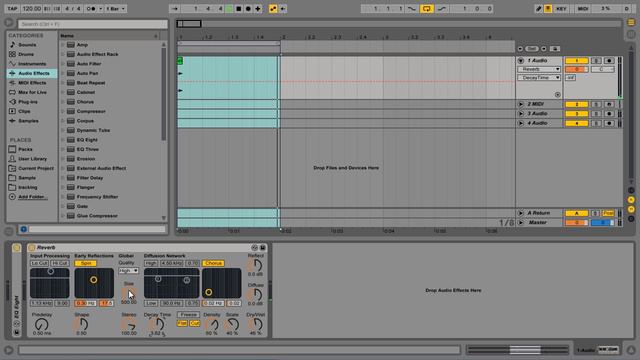
Task: Toggle the Computer MIDI Keyboard icon
Action: click(548, 9)
